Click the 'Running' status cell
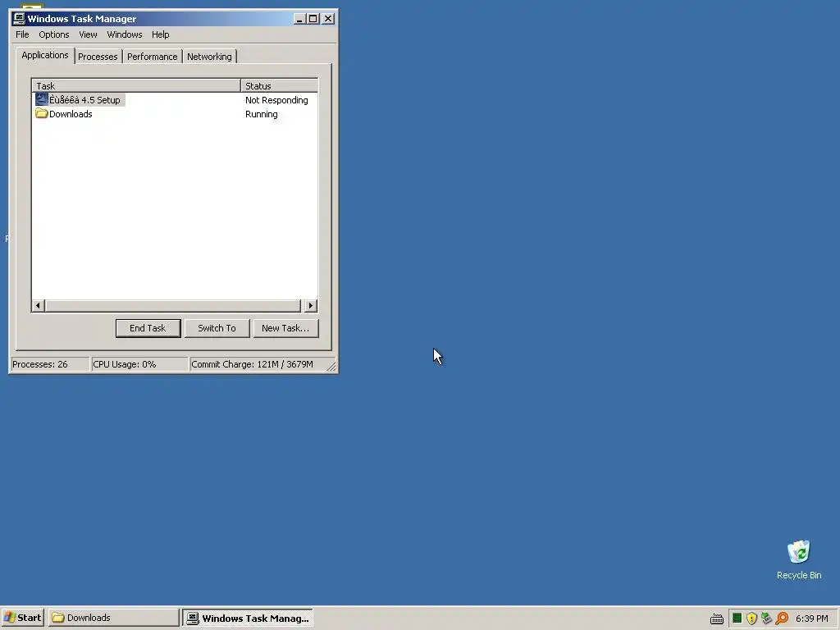The image size is (840, 630). (x=262, y=113)
